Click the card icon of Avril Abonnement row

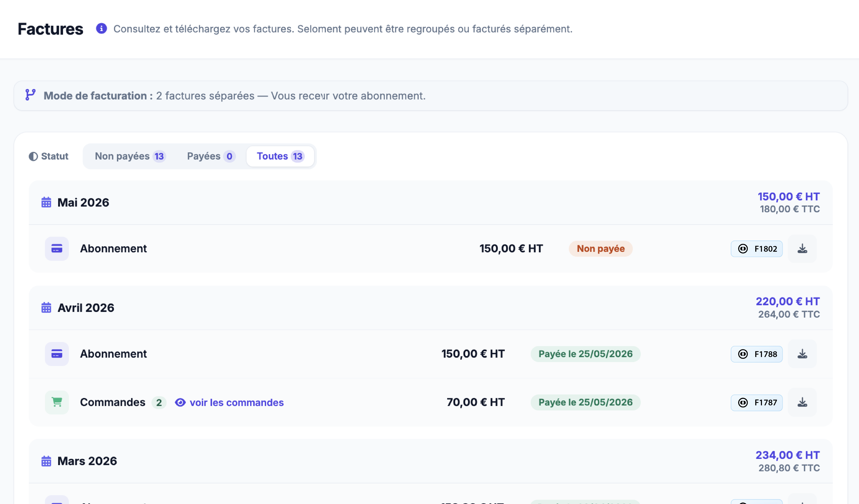57,354
